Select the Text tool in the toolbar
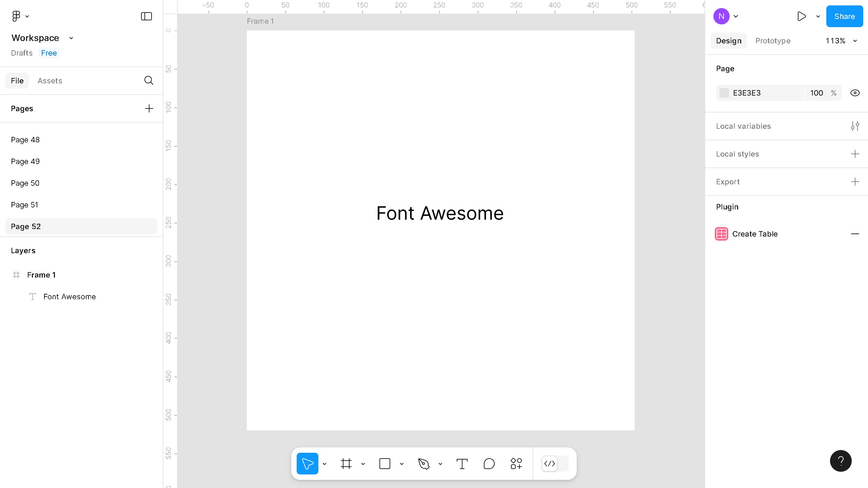The width and height of the screenshot is (868, 488). tap(462, 463)
